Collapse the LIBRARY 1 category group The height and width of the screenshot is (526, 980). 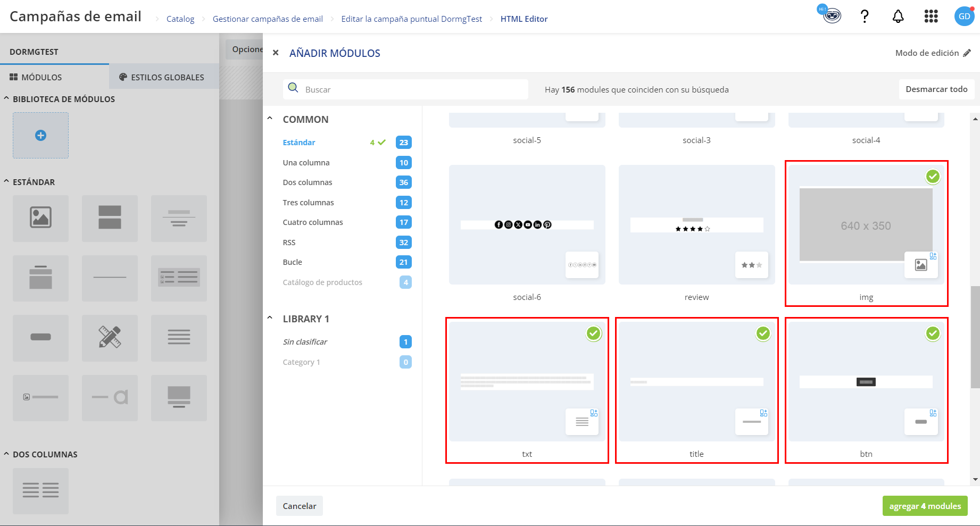pyautogui.click(x=270, y=318)
